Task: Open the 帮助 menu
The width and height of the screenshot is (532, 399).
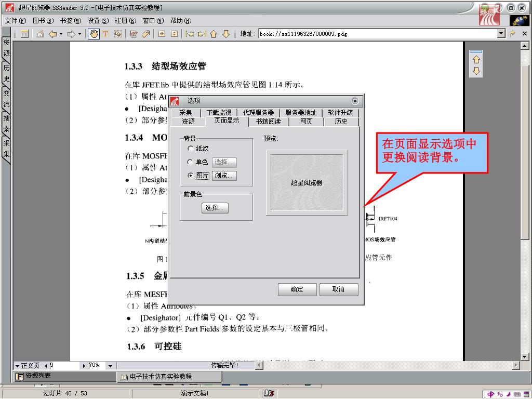Action: (180, 21)
